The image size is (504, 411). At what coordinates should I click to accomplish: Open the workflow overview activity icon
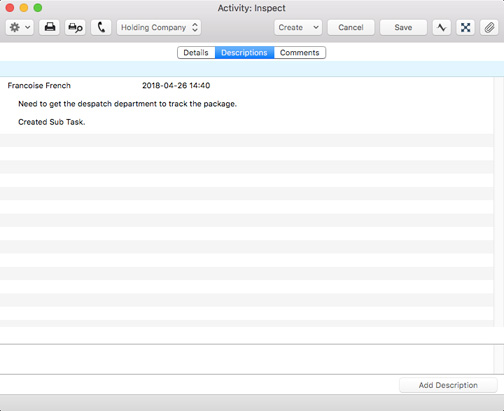click(442, 27)
